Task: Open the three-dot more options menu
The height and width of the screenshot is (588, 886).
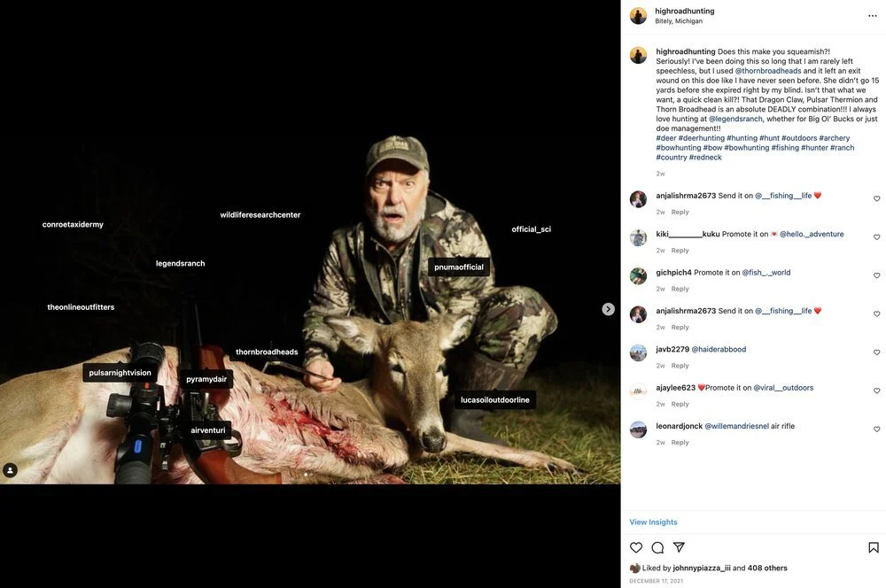Action: (x=872, y=16)
